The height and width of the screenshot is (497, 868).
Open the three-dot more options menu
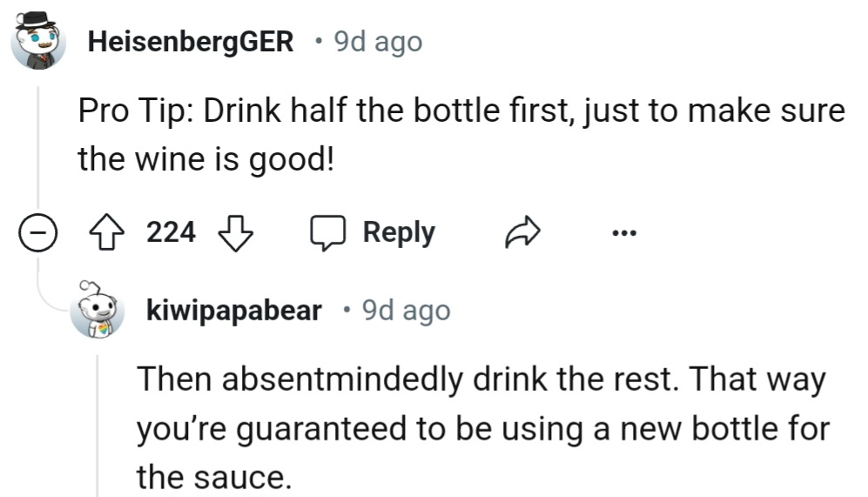tap(623, 232)
